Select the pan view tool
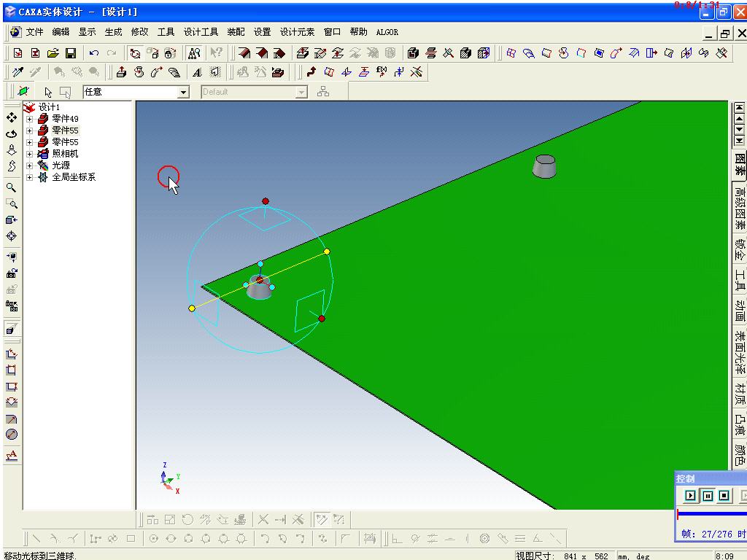The image size is (747, 560). pos(12,117)
